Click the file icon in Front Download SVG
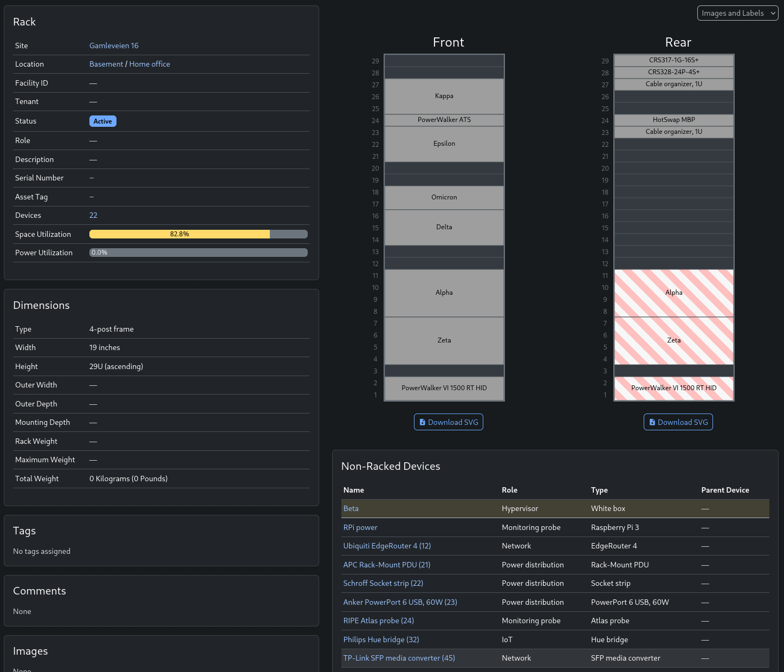Viewport: 784px width, 672px height. (423, 422)
